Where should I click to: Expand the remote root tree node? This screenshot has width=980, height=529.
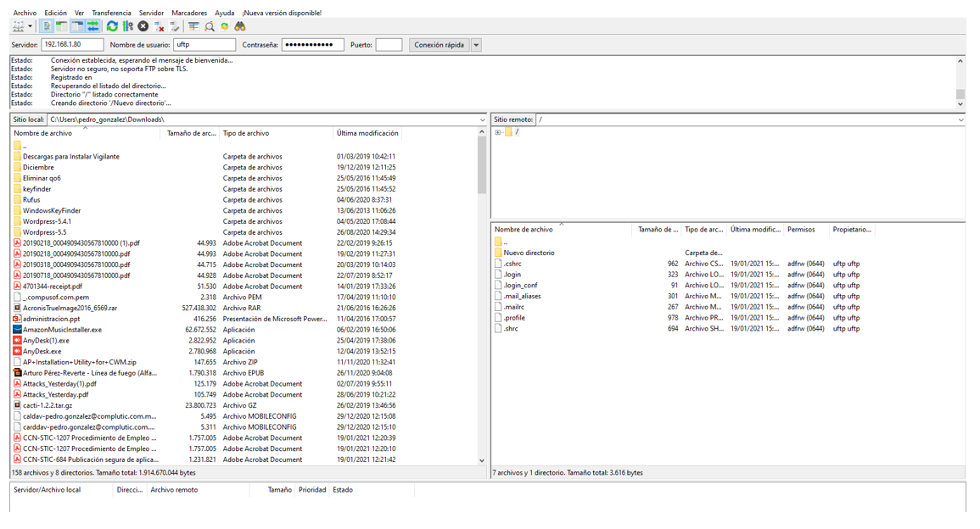pyautogui.click(x=497, y=131)
